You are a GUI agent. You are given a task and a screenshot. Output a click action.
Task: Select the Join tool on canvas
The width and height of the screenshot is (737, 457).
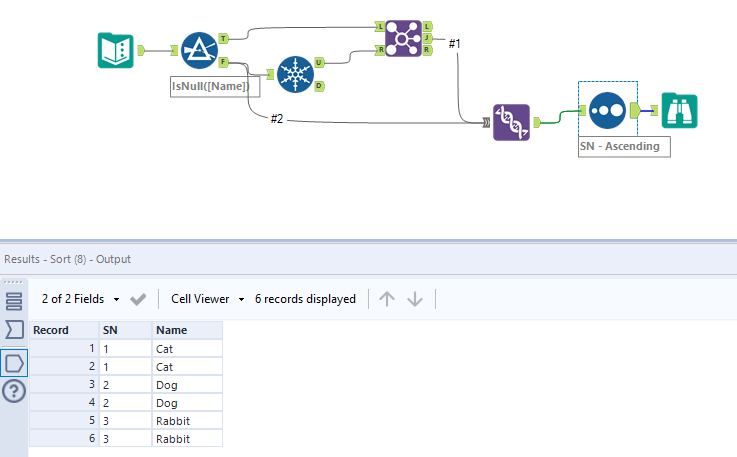(x=403, y=39)
